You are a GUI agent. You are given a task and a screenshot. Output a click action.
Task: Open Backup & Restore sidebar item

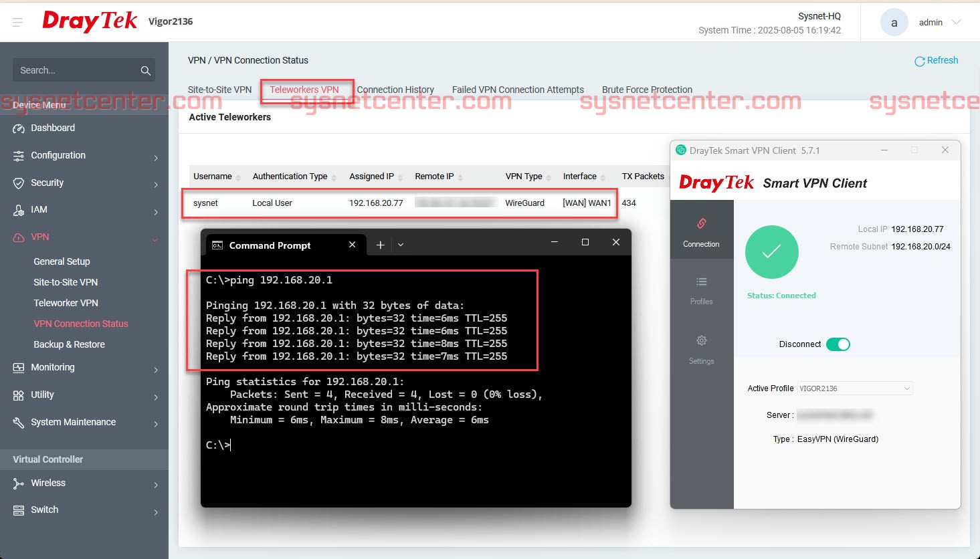click(69, 344)
